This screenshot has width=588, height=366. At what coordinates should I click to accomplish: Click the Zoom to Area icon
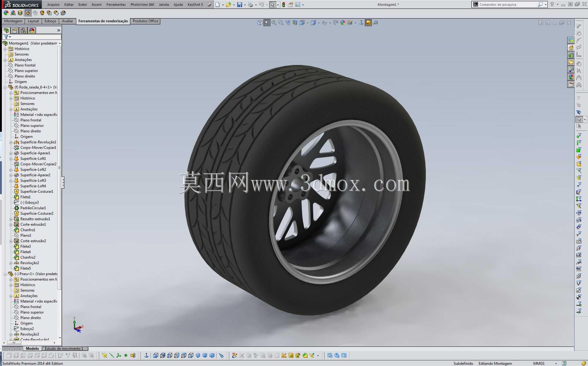pos(281,23)
